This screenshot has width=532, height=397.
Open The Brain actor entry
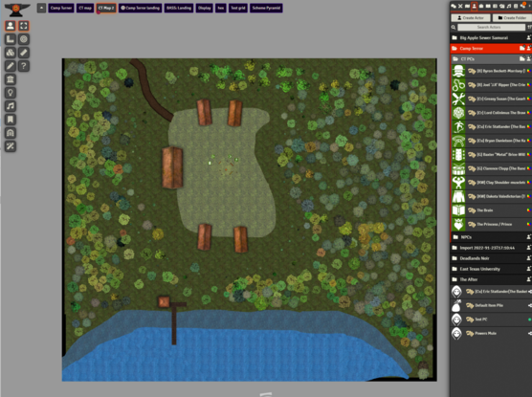(491, 210)
